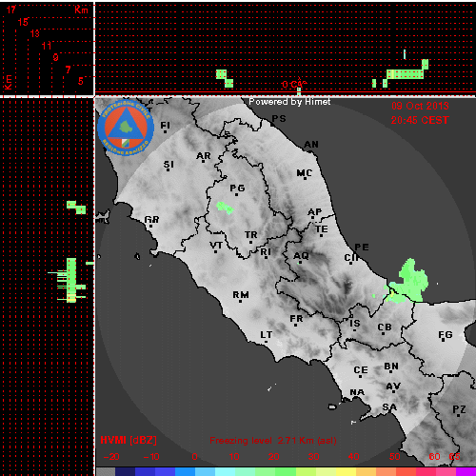Viewport: 476px width, 476px height.
Task: Click the FI city label on map
Action: pyautogui.click(x=165, y=126)
